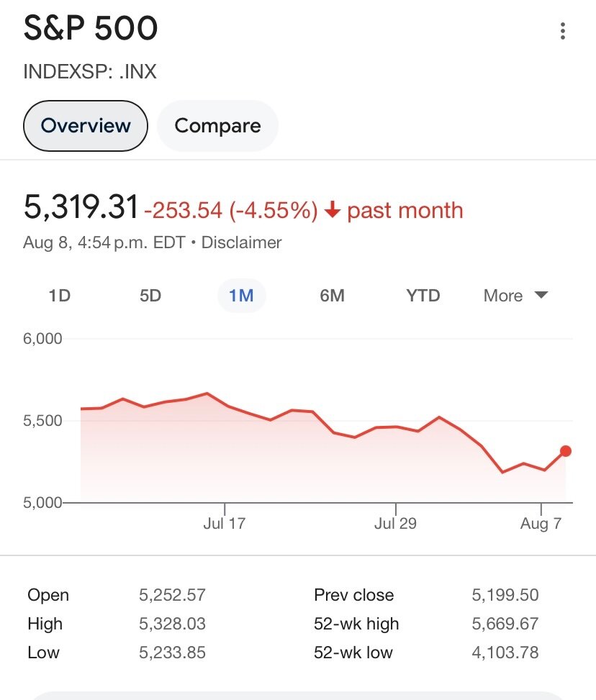Open the Disclaimer link
This screenshot has width=596, height=700.
point(241,242)
